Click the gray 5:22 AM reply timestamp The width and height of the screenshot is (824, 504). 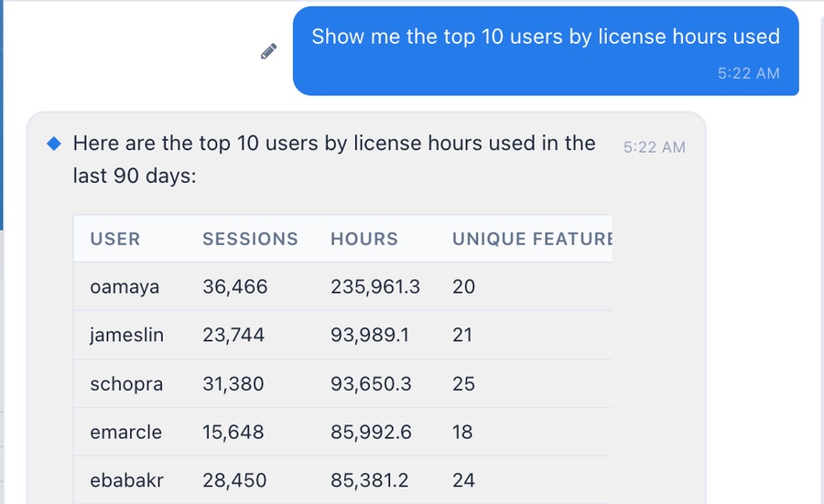click(x=655, y=147)
